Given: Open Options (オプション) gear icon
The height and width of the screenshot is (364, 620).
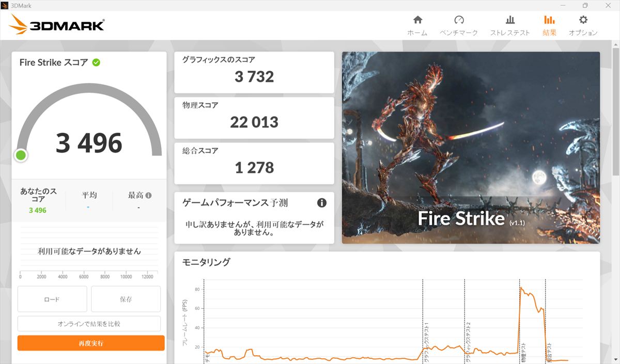Looking at the screenshot, I should click(583, 20).
